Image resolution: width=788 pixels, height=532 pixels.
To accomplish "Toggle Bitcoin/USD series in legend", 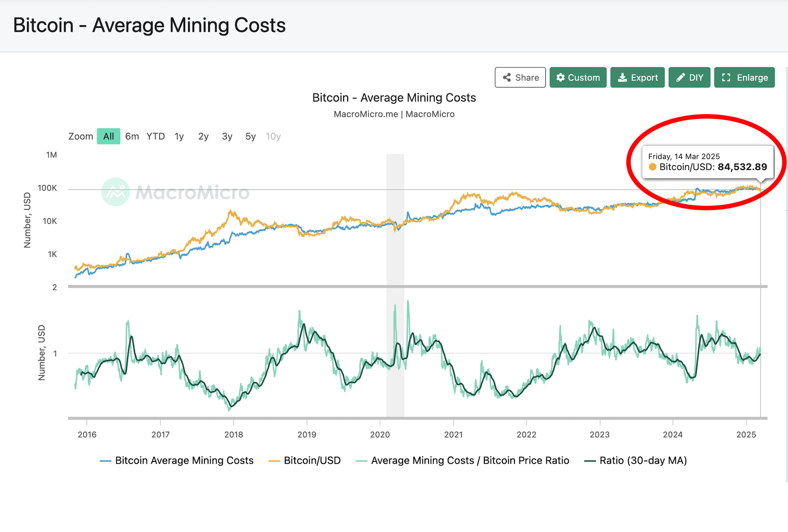I will pyautogui.click(x=305, y=461).
